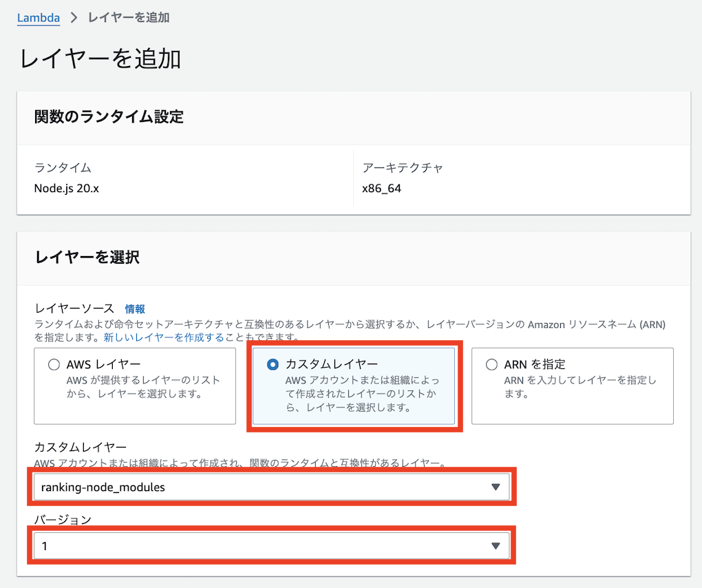
Task: Follow the 新しいレイヤーを作成する link
Action: (x=164, y=337)
